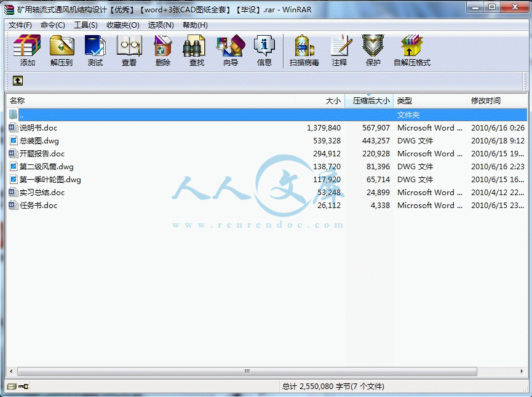This screenshot has width=532, height=397.
Task: Select the file name 任务书.doc
Action: coord(38,205)
